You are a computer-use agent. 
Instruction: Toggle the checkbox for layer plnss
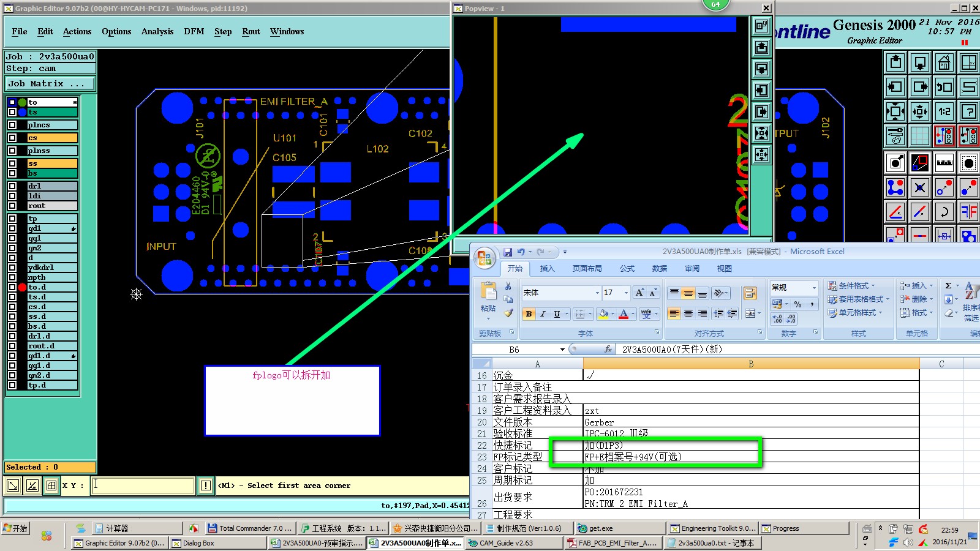[12, 151]
